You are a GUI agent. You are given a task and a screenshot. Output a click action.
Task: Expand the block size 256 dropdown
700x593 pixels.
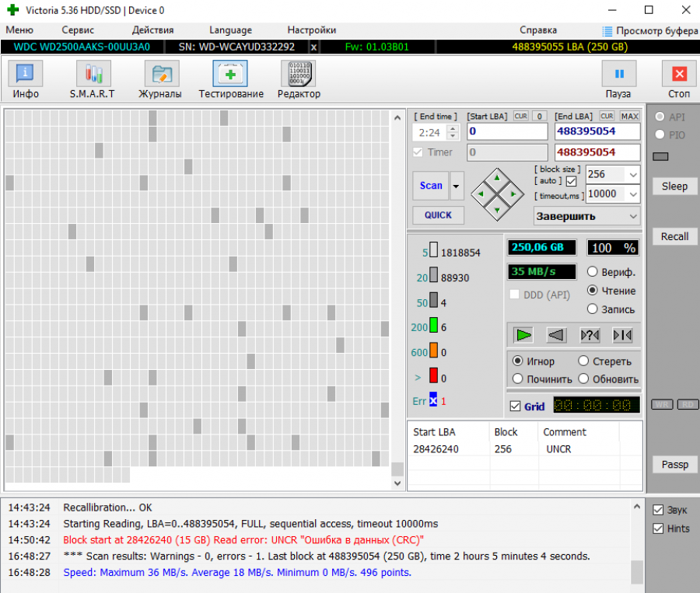pos(632,174)
